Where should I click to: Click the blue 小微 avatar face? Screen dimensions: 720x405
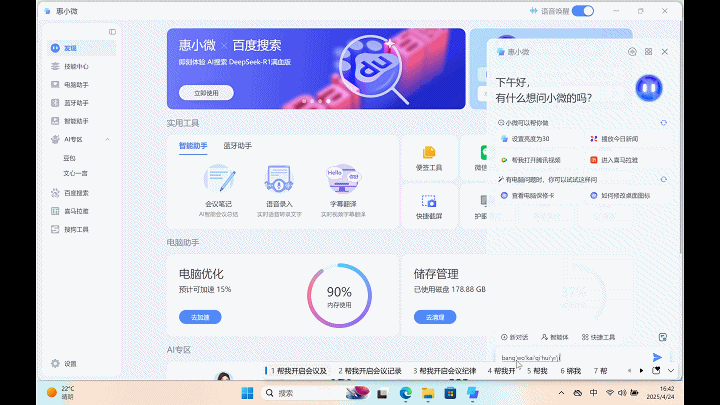tap(649, 88)
